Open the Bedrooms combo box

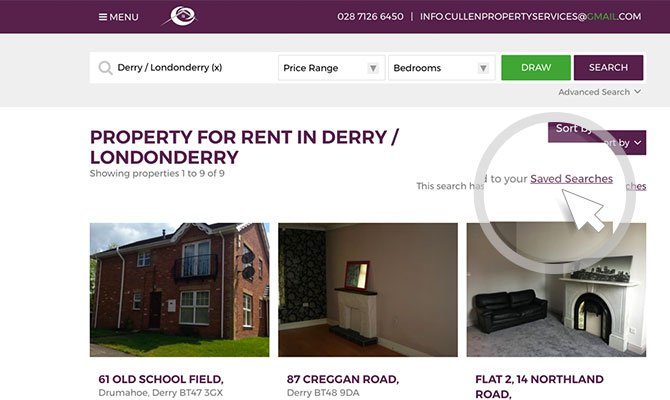(x=442, y=68)
